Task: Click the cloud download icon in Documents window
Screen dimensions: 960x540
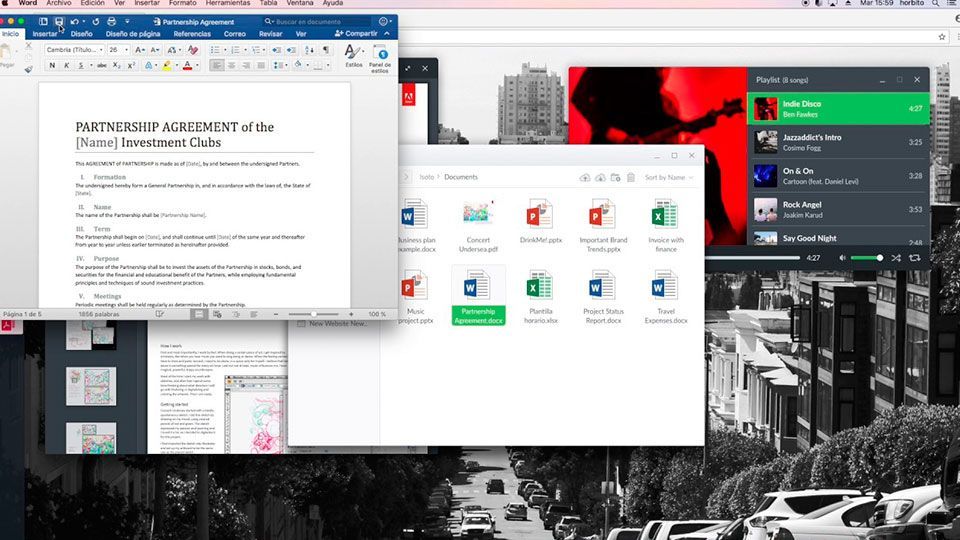Action: pos(600,178)
